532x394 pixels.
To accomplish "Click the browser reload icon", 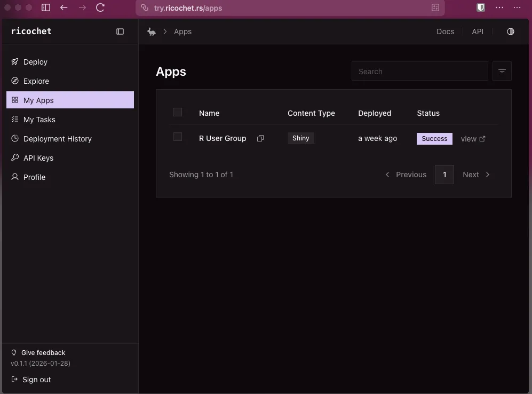I will (x=100, y=7).
